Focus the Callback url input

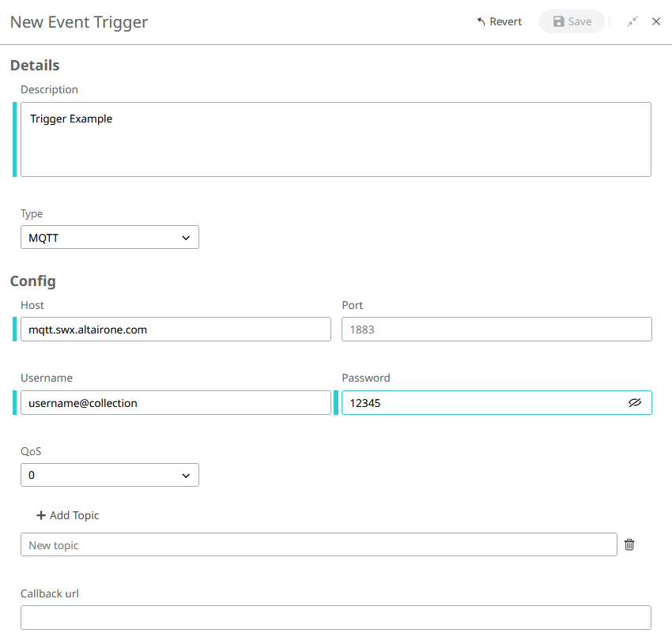[x=335, y=618]
